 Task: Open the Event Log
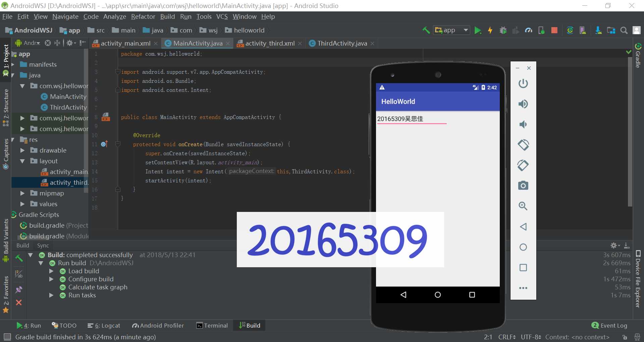(x=609, y=326)
